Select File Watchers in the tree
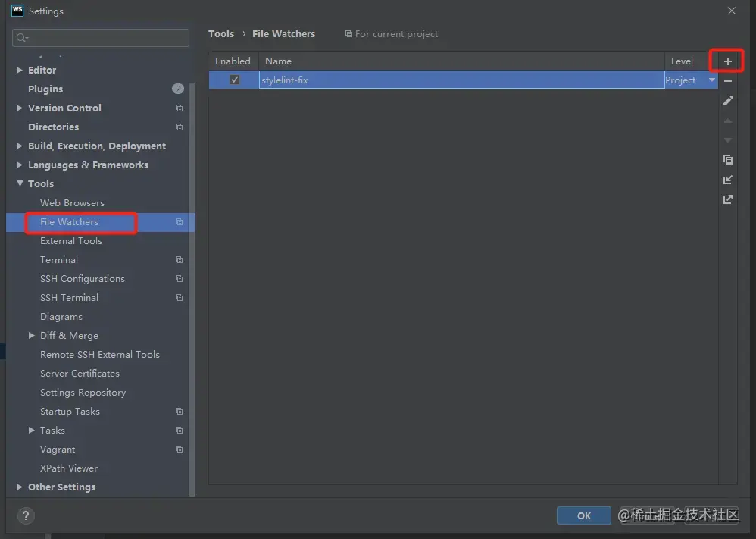This screenshot has height=539, width=756. pyautogui.click(x=69, y=222)
